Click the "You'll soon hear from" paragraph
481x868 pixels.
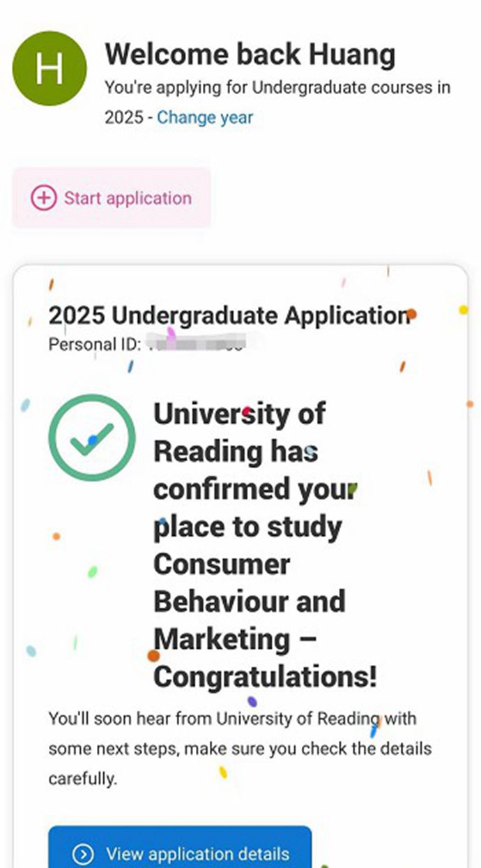[x=240, y=748]
